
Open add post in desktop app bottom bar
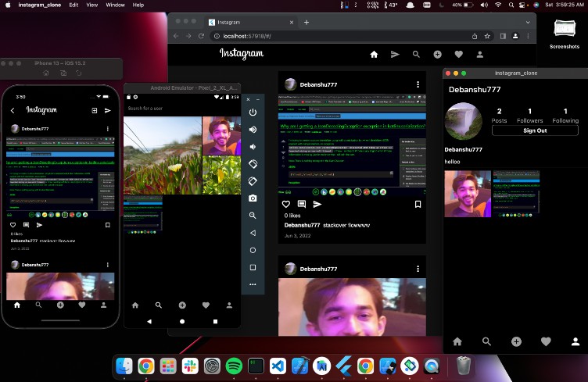click(516, 341)
